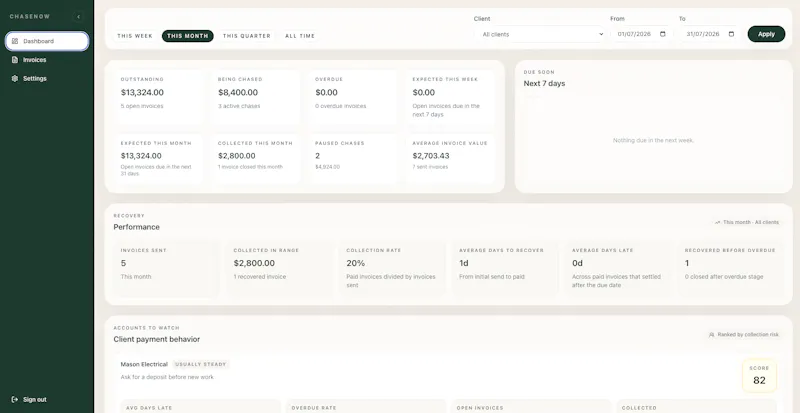The image size is (800, 413).
Task: Open the Collected This Month $2,800.00 card
Action: pyautogui.click(x=256, y=159)
